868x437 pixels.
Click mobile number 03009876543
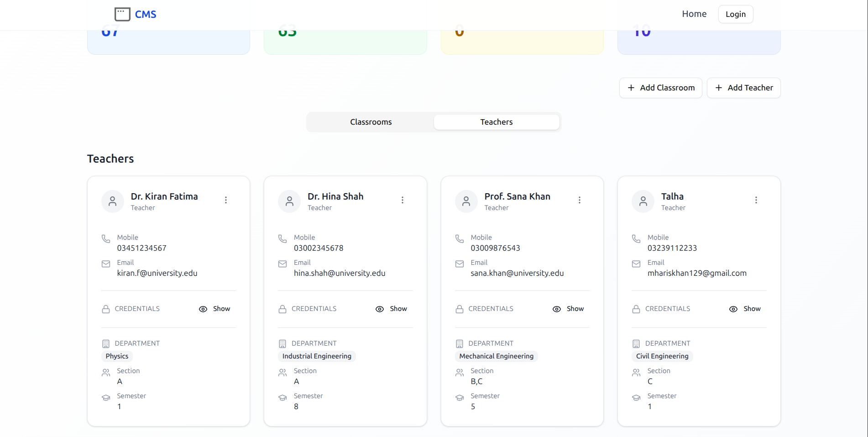[495, 248]
